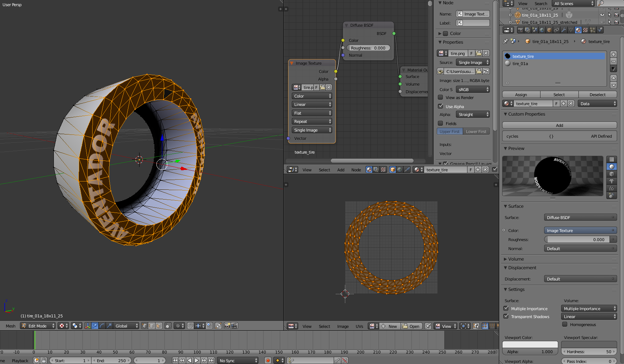
Task: Click Add custom property button
Action: [559, 125]
